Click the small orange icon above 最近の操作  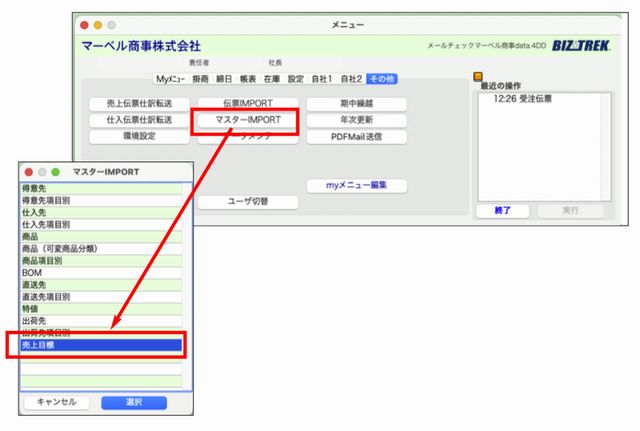478,76
